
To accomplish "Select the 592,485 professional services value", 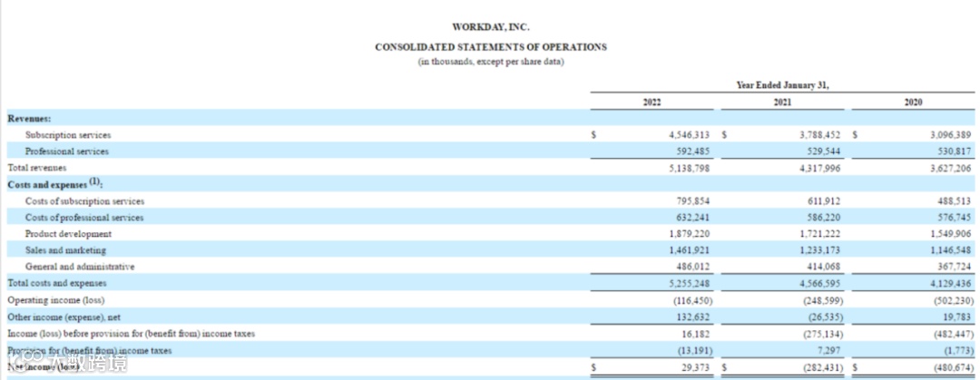I will pyautogui.click(x=694, y=151).
